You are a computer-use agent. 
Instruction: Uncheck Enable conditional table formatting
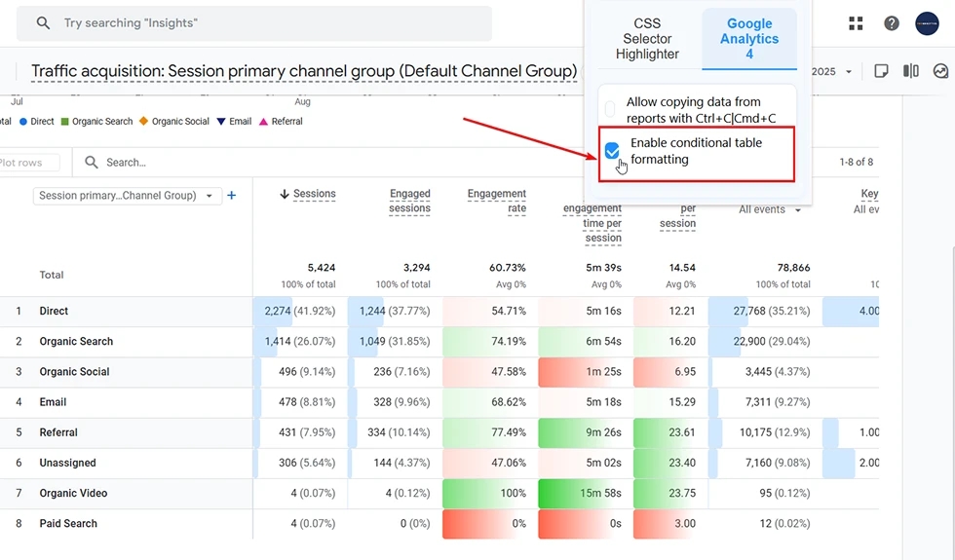tap(612, 150)
